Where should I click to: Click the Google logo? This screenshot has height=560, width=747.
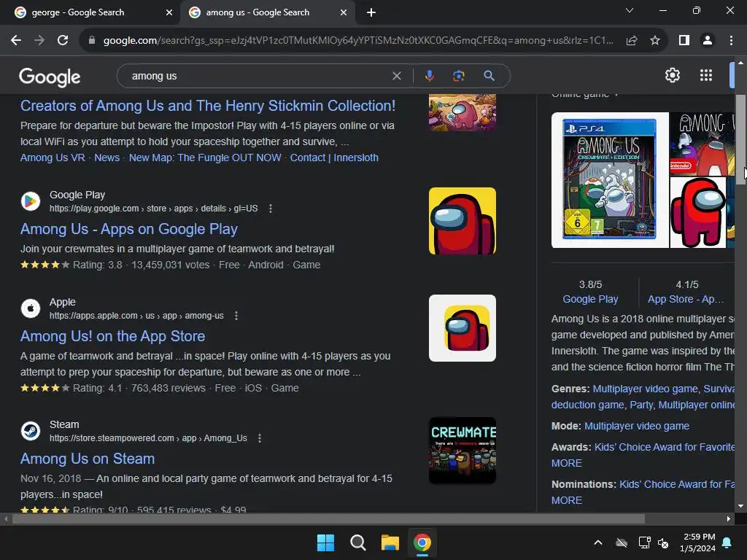point(50,77)
